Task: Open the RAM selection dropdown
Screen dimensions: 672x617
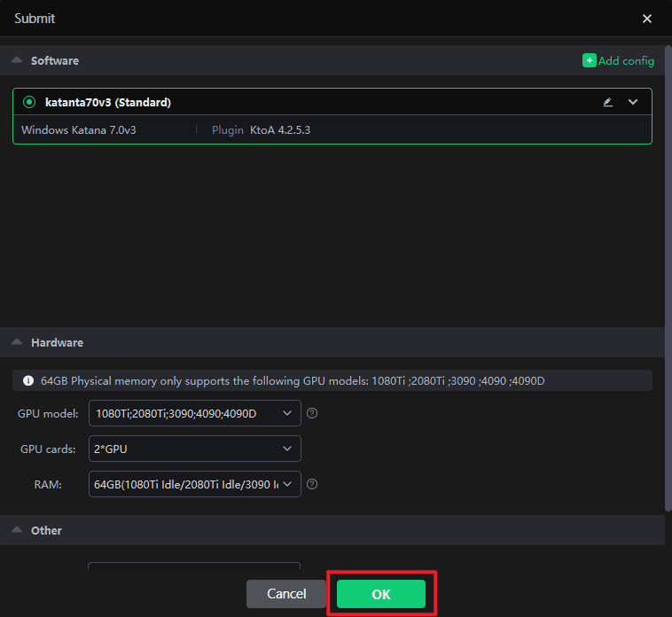Action: [194, 484]
